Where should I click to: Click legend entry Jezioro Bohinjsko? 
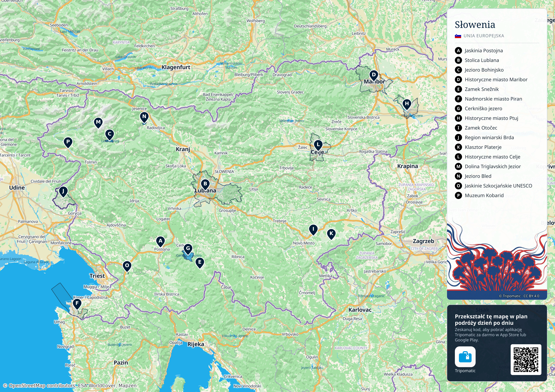(x=479, y=70)
